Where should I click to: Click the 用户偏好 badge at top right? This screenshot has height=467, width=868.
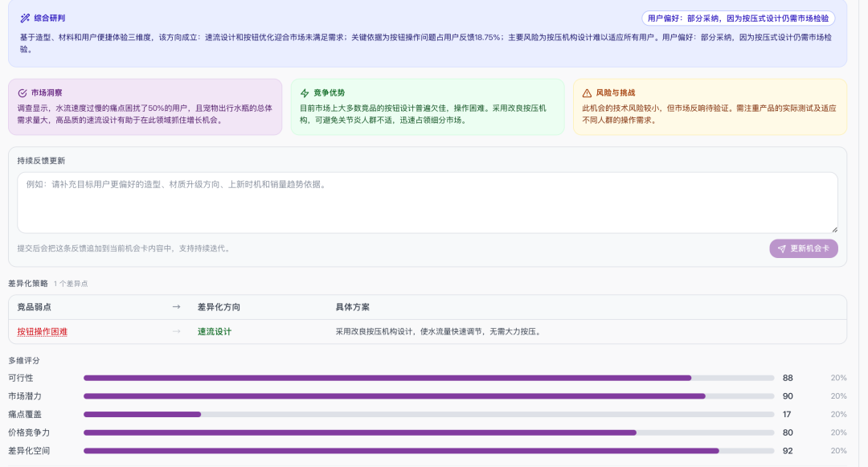pos(738,18)
